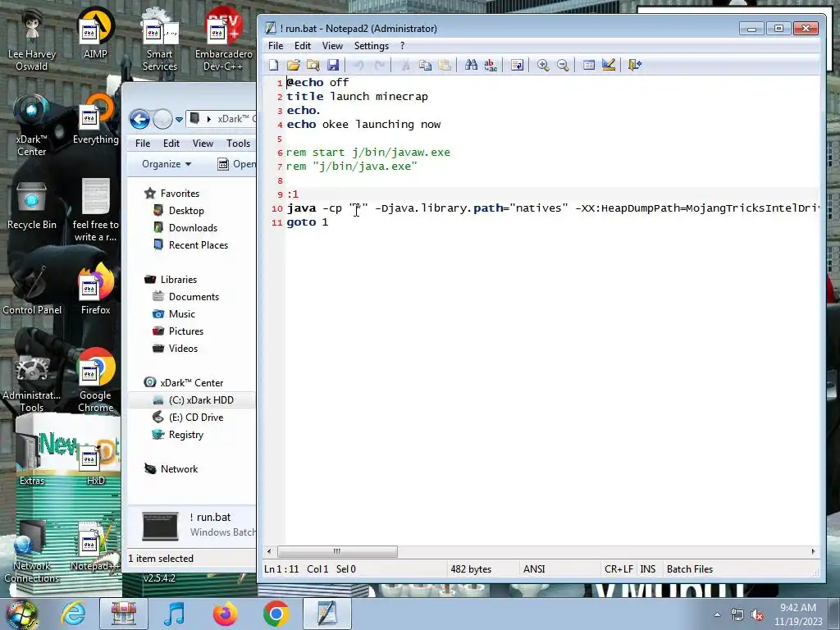Open the xDark Center desktop icon
The image size is (840, 630).
[32, 126]
